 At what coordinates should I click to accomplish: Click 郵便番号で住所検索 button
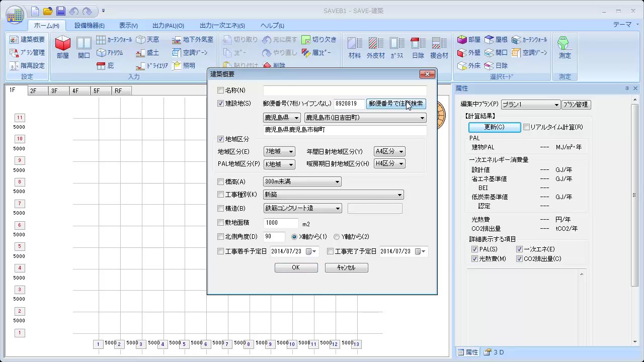click(x=396, y=104)
